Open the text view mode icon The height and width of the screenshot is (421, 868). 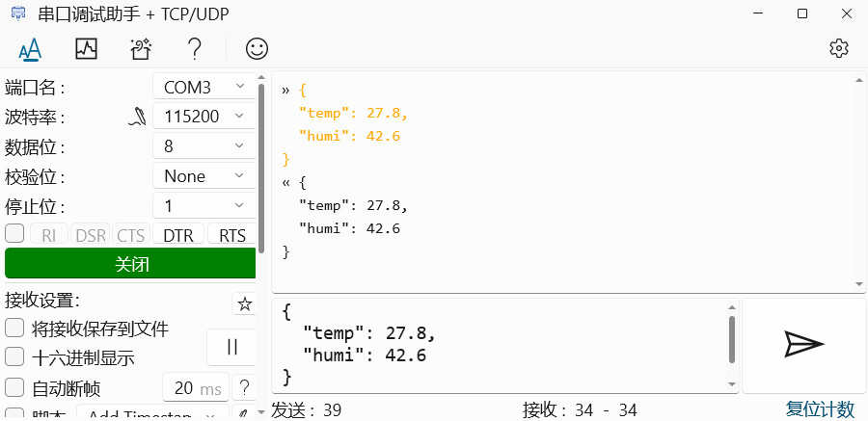pyautogui.click(x=30, y=49)
